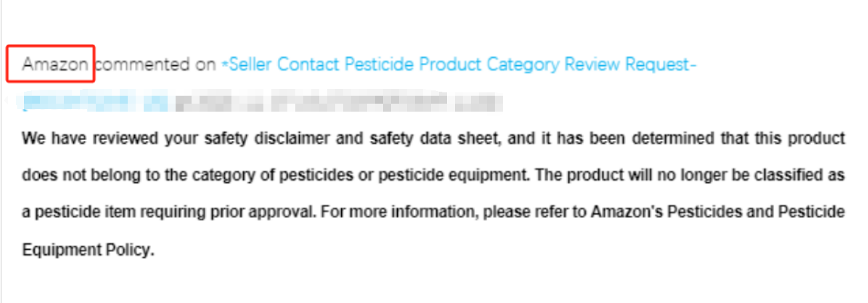Click the "does not belong" phrase
Image resolution: width=868 pixels, height=303 pixels.
point(63,176)
